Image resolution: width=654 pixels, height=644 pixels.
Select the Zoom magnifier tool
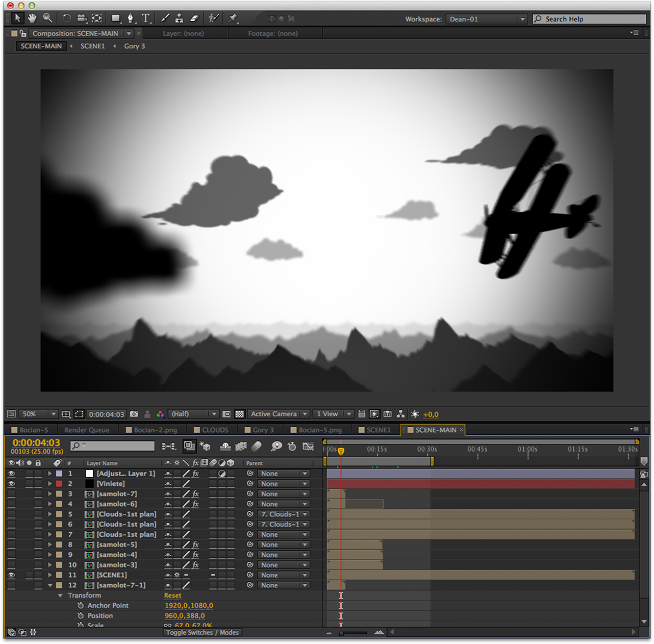click(x=48, y=18)
